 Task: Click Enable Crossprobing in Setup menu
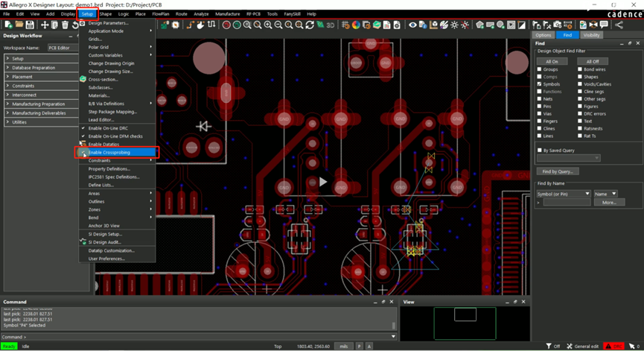(x=117, y=153)
